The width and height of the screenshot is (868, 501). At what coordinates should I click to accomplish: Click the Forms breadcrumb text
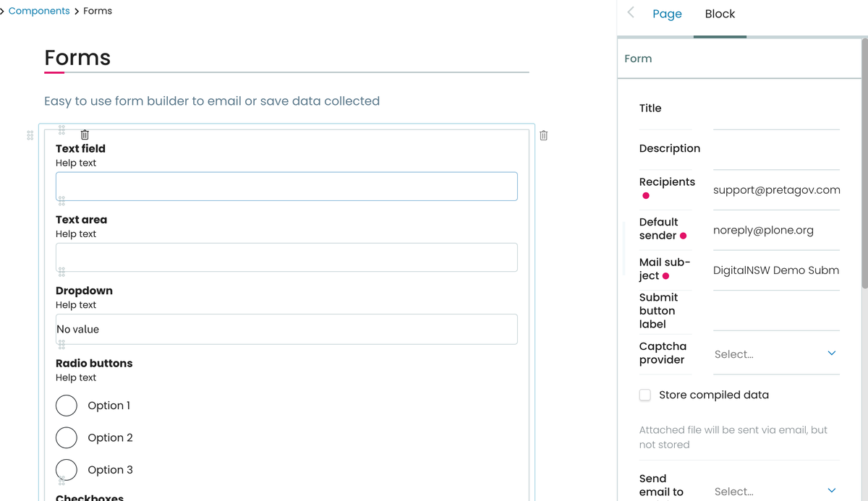click(98, 11)
